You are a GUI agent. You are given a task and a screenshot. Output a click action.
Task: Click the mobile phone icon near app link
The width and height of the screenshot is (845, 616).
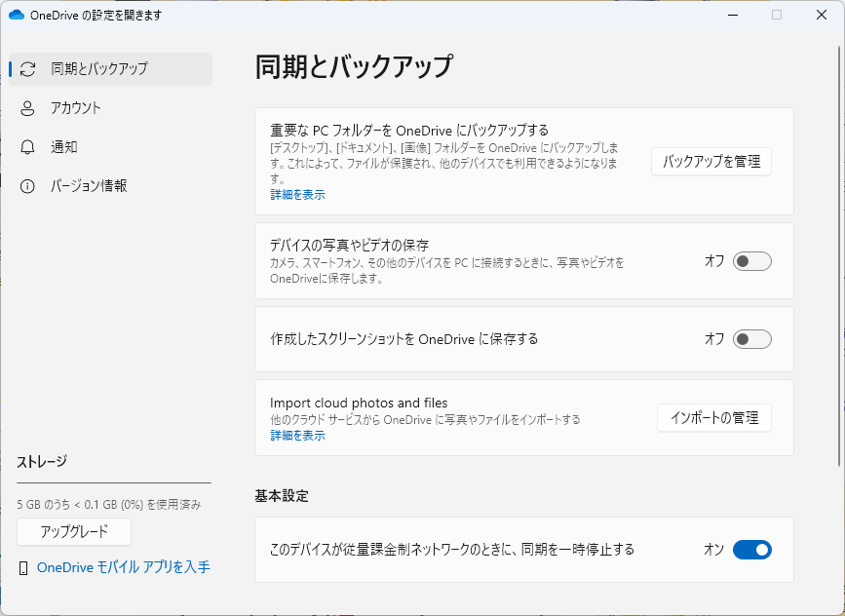tap(23, 568)
